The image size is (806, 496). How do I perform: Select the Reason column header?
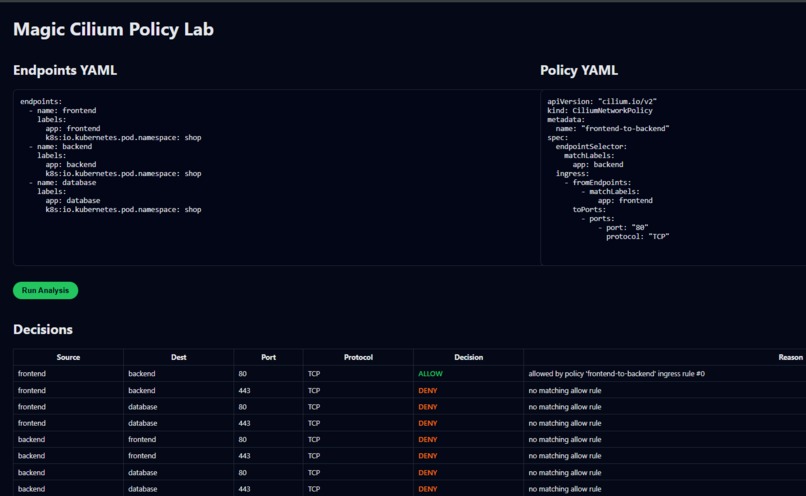coord(790,357)
